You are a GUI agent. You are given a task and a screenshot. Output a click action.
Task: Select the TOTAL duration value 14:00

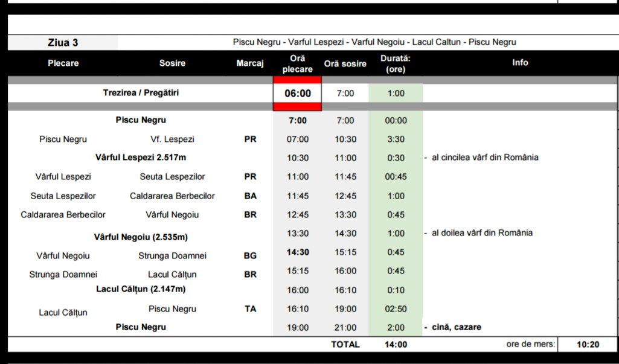tap(396, 345)
